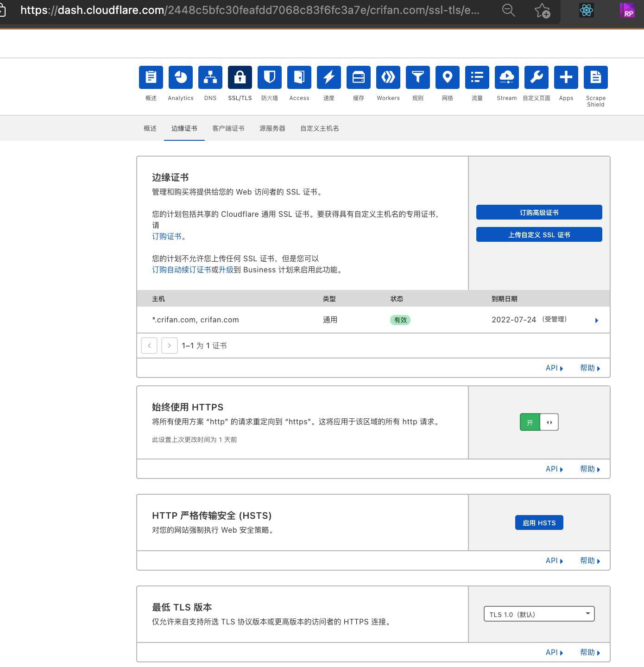Click the 订购高级证书 button

(x=539, y=212)
